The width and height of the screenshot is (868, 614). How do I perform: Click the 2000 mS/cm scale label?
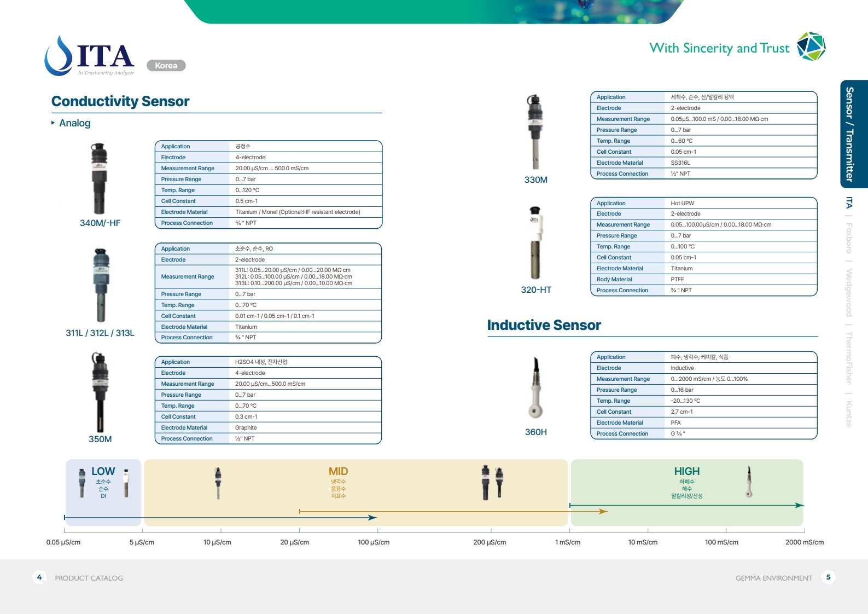coord(805,542)
